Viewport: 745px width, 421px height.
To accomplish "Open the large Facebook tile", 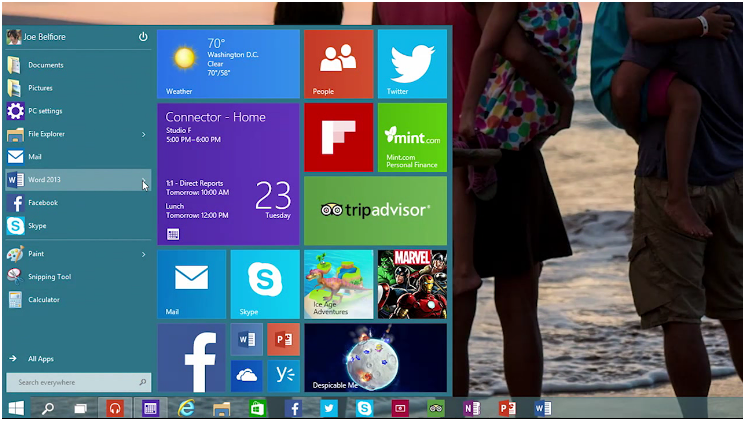I will click(192, 358).
